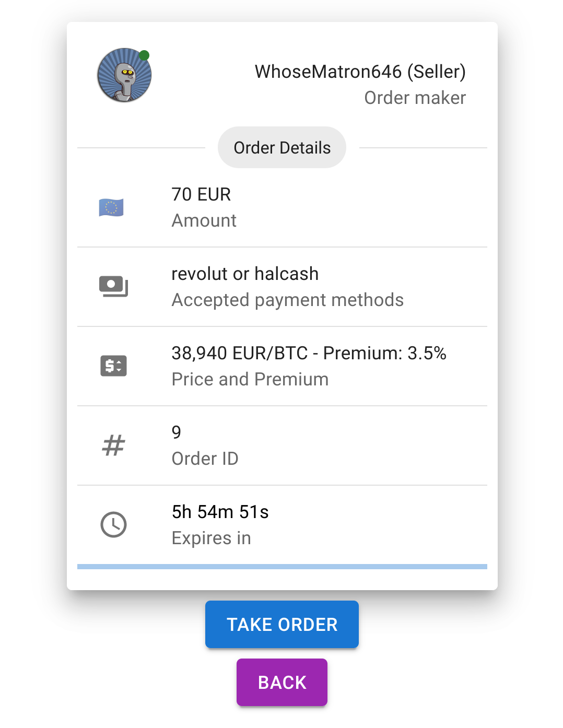Click the Order maker label
Viewport: 563px width, 728px height.
coord(415,98)
